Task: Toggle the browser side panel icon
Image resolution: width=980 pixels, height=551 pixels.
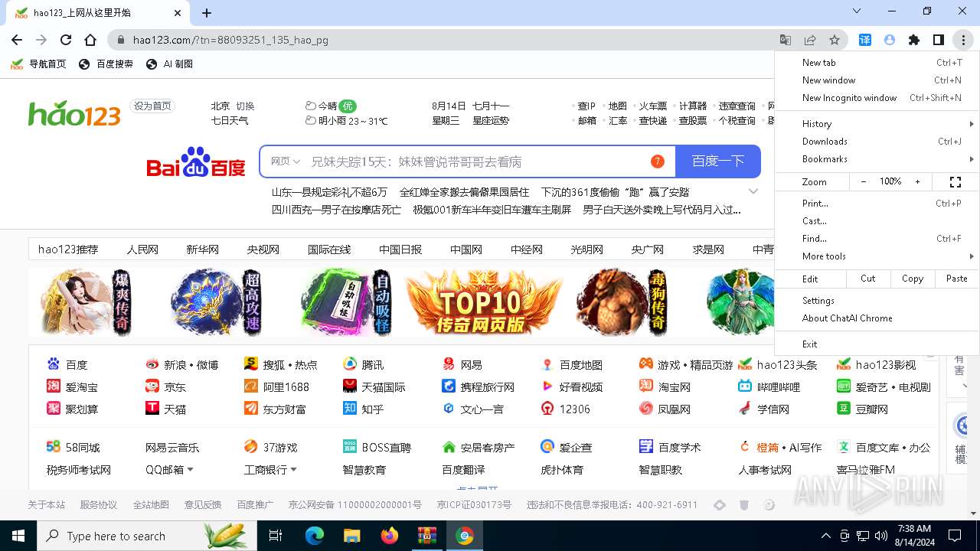Action: pos(938,40)
